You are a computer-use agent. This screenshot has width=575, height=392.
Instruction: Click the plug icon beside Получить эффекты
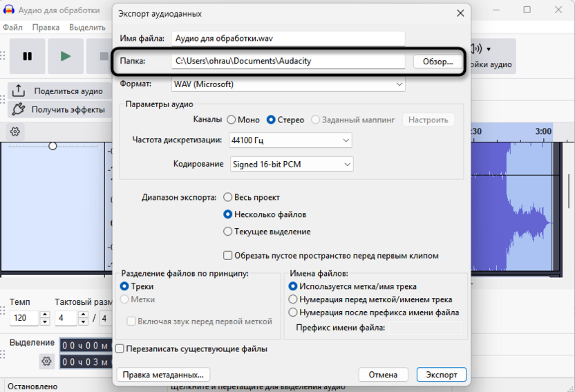click(19, 109)
